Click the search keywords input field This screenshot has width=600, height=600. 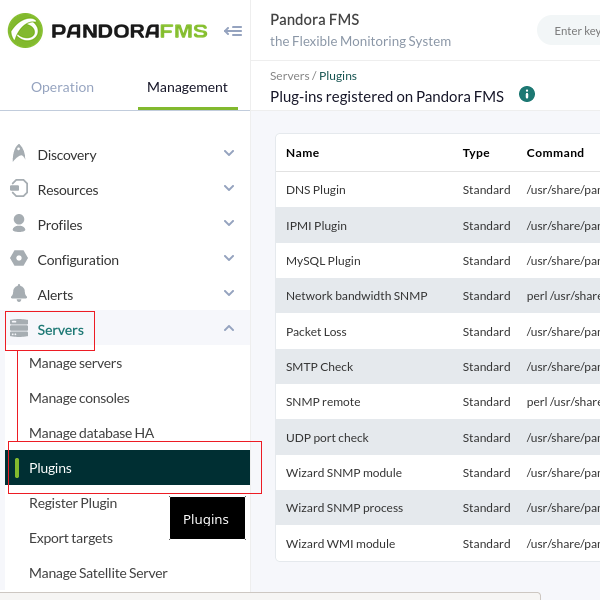click(575, 31)
